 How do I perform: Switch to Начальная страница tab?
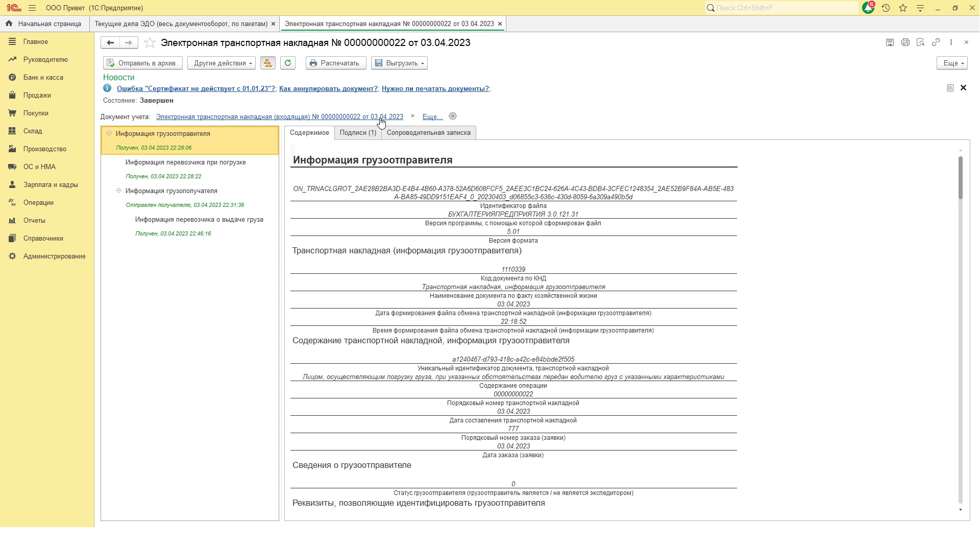pos(44,24)
